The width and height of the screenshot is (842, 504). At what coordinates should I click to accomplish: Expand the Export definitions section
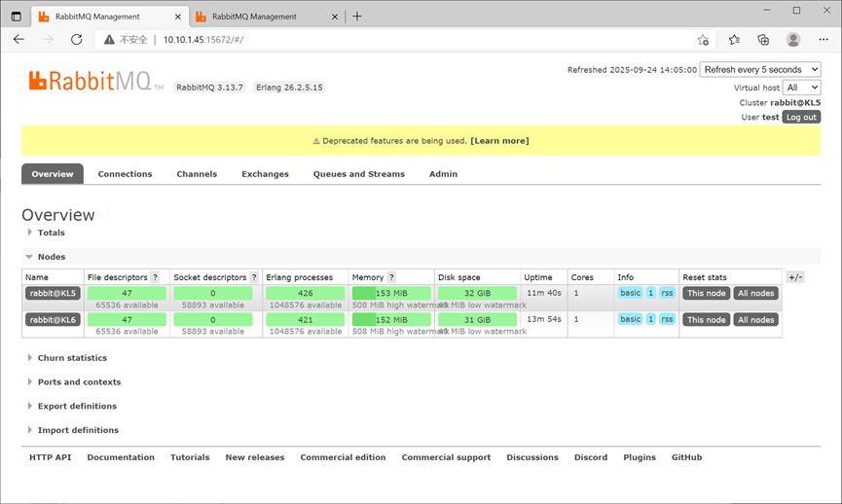coord(77,406)
